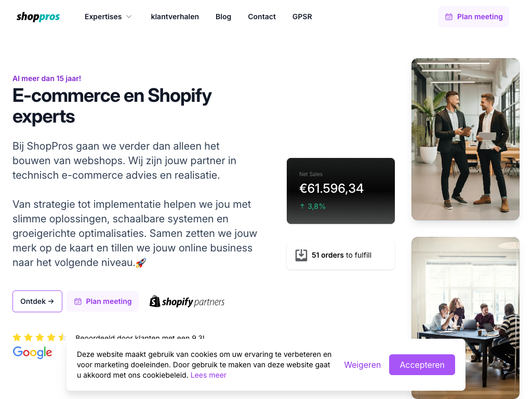This screenshot has height=399, width=532.
Task: Open the Blog nav link
Action: [x=223, y=17]
